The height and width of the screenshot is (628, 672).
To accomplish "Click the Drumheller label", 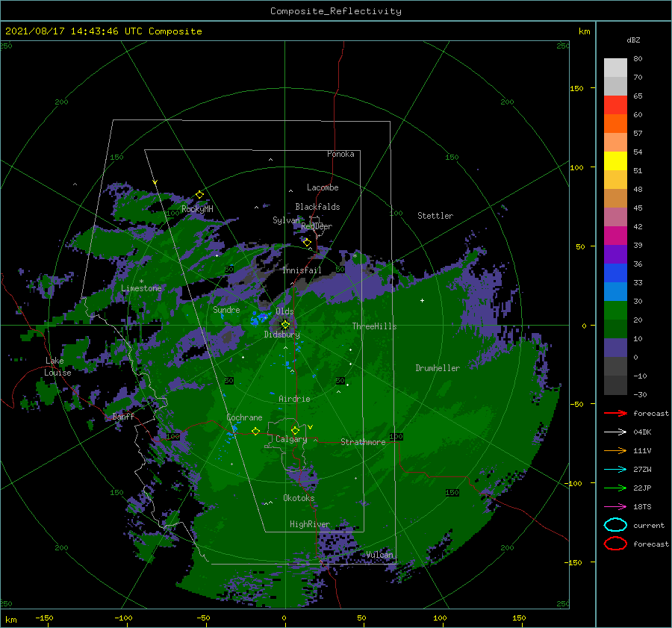I will pos(438,368).
